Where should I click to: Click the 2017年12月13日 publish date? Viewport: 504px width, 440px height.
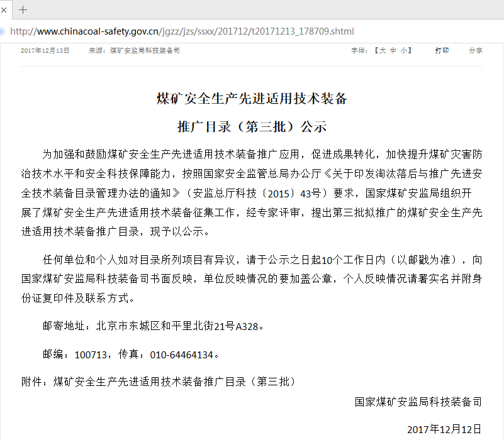[45, 51]
